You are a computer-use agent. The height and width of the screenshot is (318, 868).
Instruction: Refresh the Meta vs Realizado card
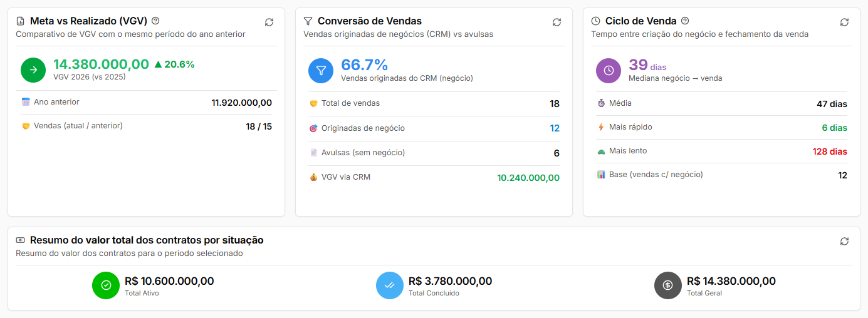[269, 22]
